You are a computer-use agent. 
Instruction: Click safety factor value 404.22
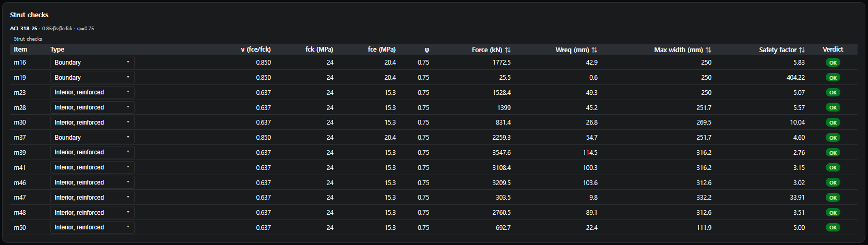point(795,78)
